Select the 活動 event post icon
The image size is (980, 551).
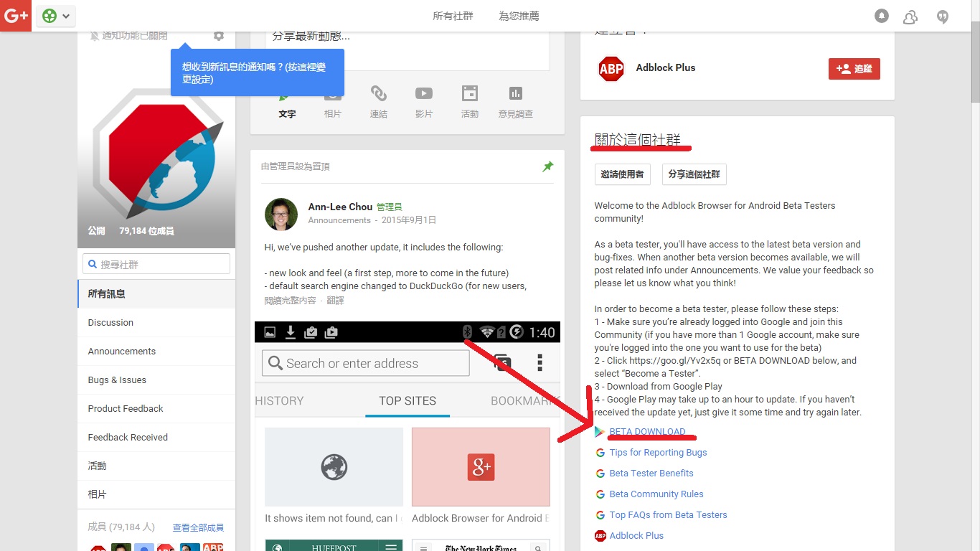click(470, 101)
